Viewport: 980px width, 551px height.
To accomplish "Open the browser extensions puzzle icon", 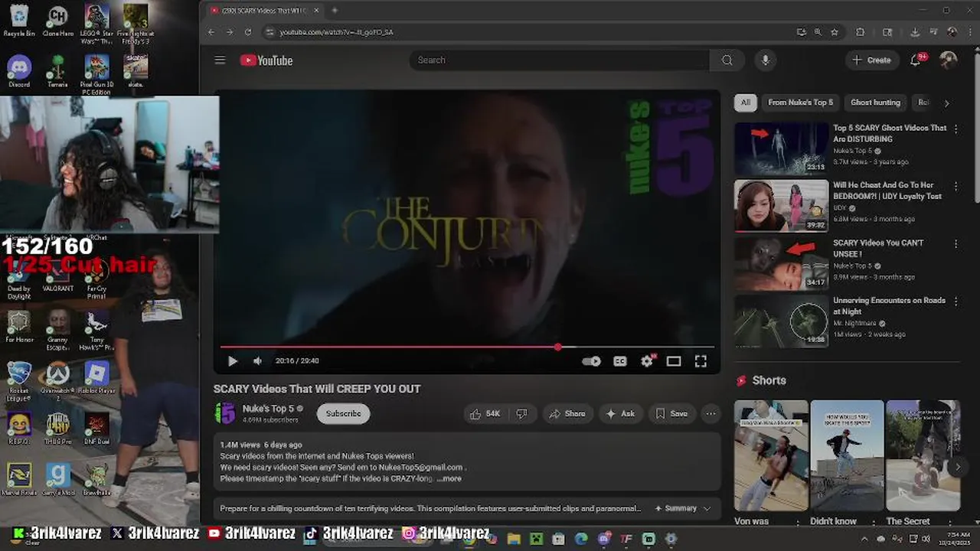I will coord(861,32).
